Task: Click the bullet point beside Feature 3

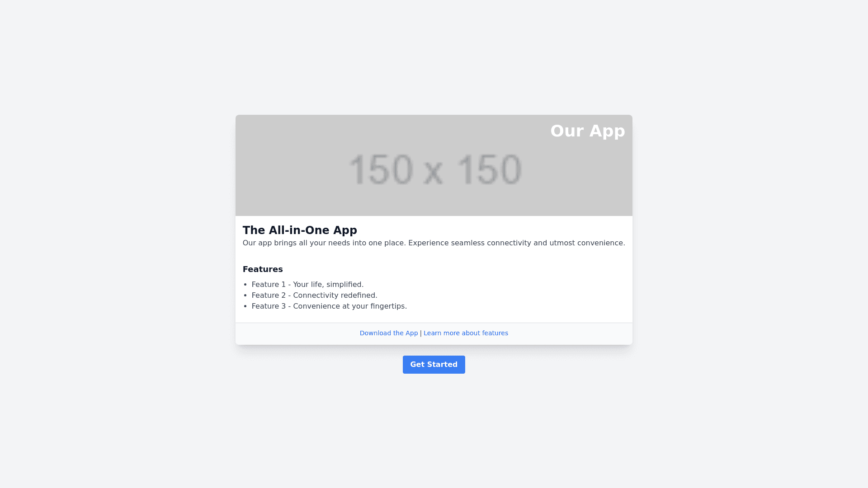Action: [245, 306]
